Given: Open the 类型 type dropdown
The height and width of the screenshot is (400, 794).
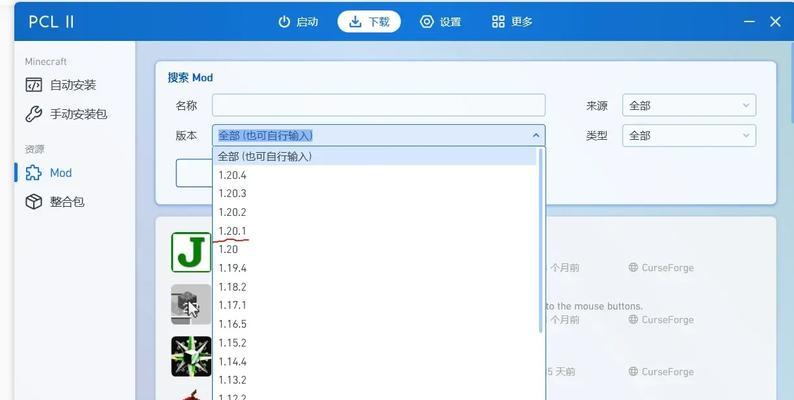Looking at the screenshot, I should coord(689,135).
